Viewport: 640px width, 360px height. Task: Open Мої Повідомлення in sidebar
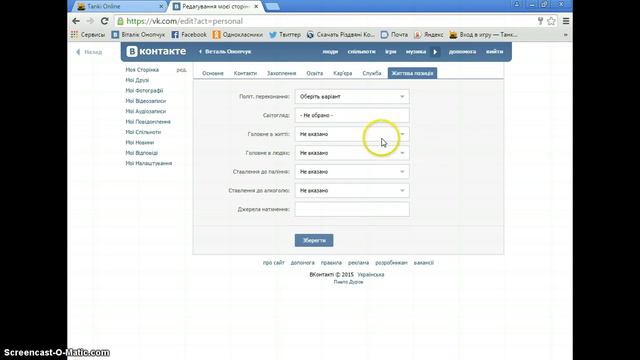click(148, 122)
